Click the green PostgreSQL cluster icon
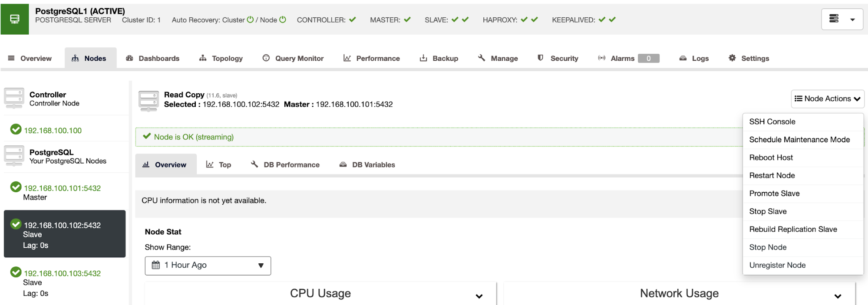Screen dimensions: 868x305 pyautogui.click(x=14, y=19)
